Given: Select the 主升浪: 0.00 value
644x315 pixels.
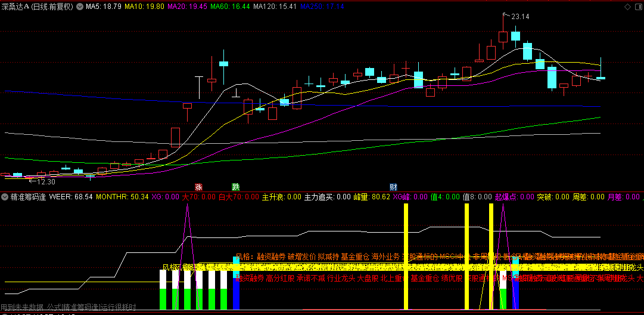Looking at the screenshot, I should [282, 196].
